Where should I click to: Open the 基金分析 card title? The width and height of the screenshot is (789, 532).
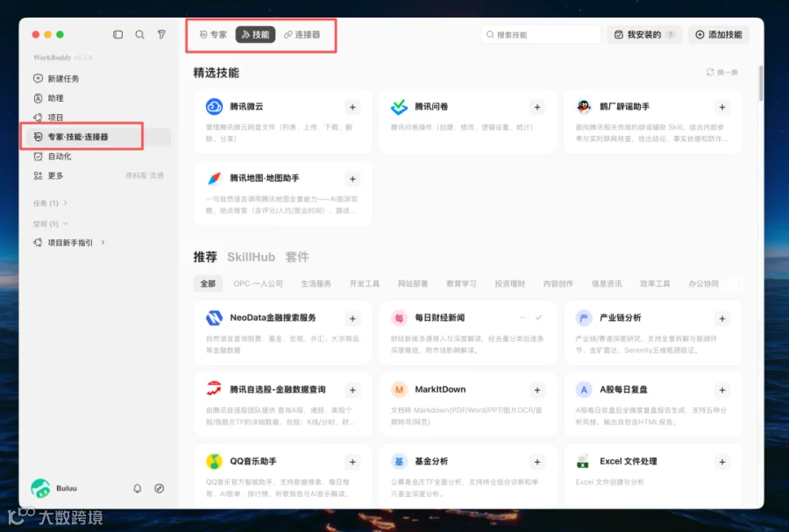(431, 461)
